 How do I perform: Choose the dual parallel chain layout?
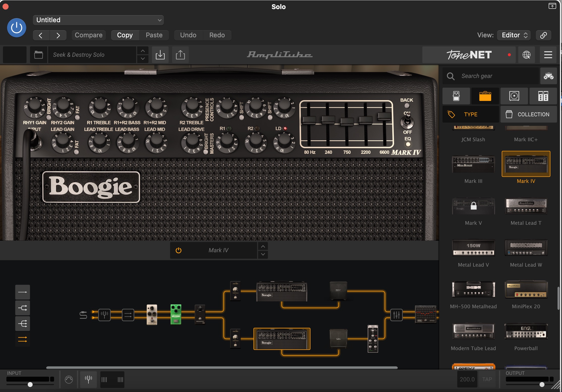22,340
